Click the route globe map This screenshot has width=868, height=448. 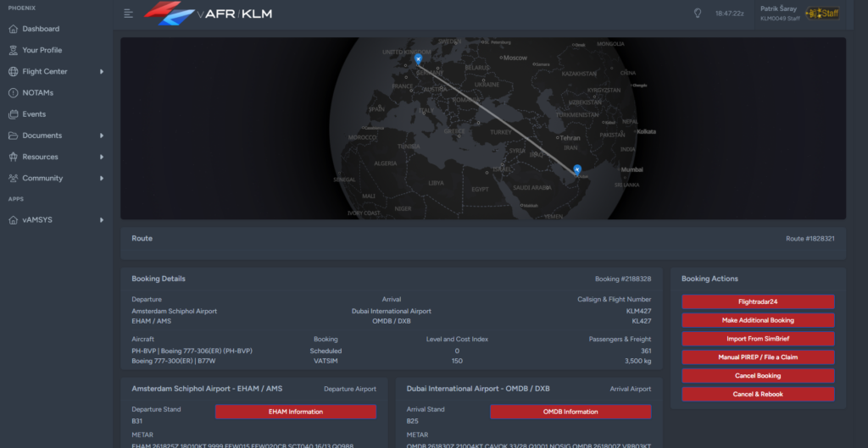[482, 129]
